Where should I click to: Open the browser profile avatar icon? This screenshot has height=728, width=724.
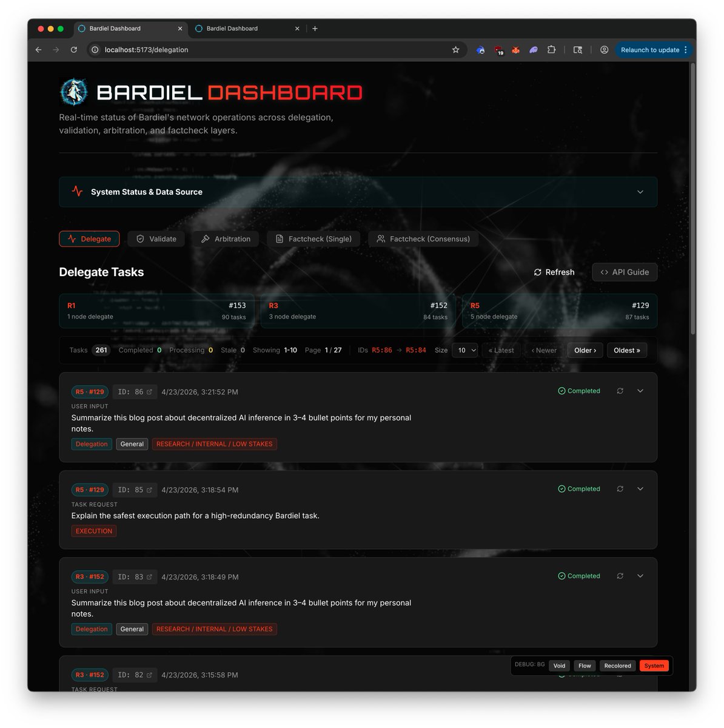click(604, 50)
